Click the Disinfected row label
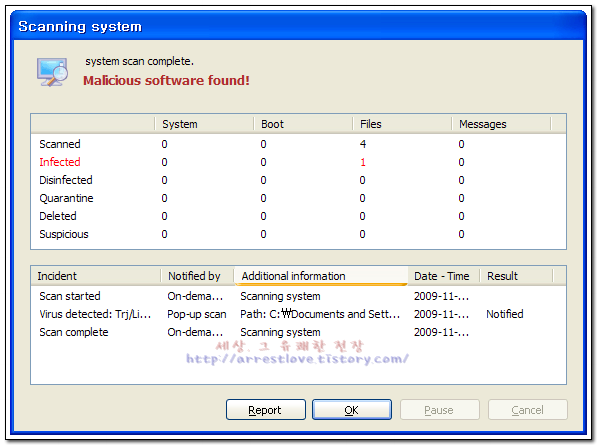The width and height of the screenshot is (597, 445). tap(66, 180)
